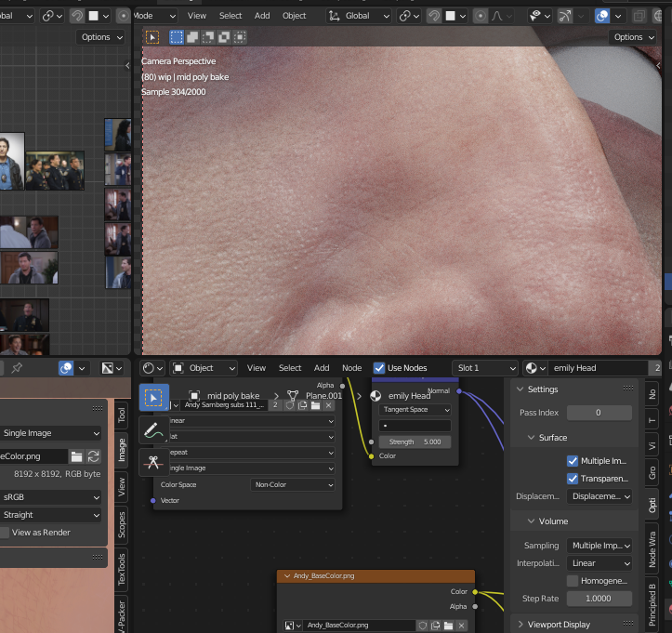Toggle show gizmo icon in viewport header
This screenshot has height=633, width=672.
point(565,16)
